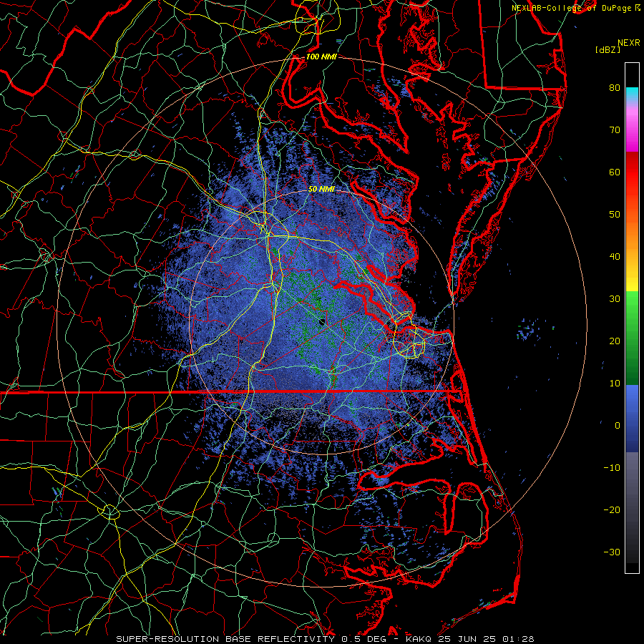The width and height of the screenshot is (644, 644).
Task: Click the NEXR label above the color scale
Action: (x=628, y=43)
